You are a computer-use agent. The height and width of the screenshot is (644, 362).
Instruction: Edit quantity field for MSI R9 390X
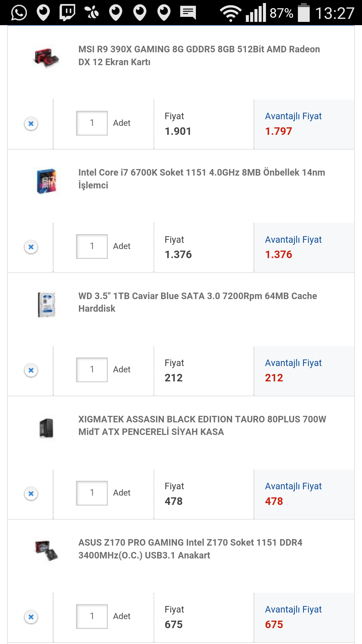tap(92, 123)
